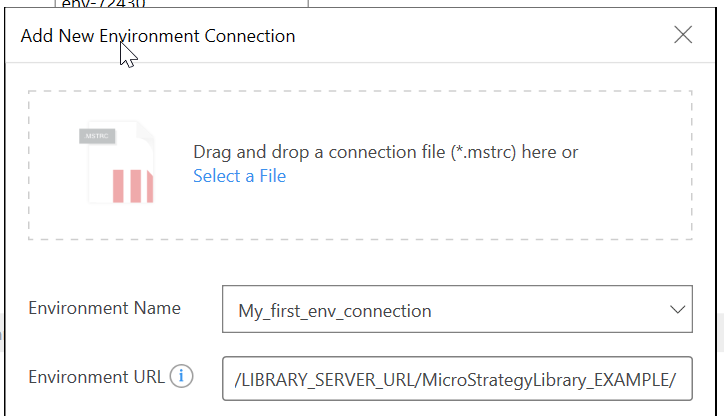Click the Environment Name label
724x416 pixels.
pyautogui.click(x=104, y=308)
